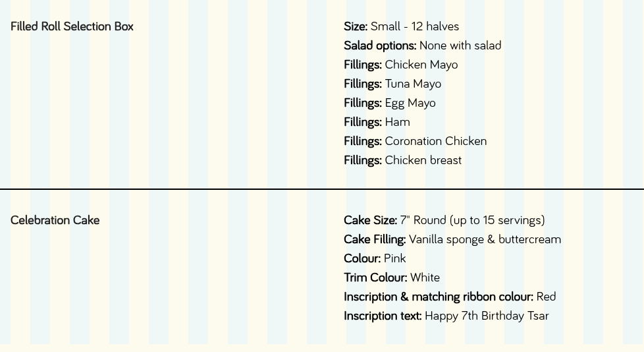Click the Inscription & matching ribbon colour: Red line

tap(450, 297)
